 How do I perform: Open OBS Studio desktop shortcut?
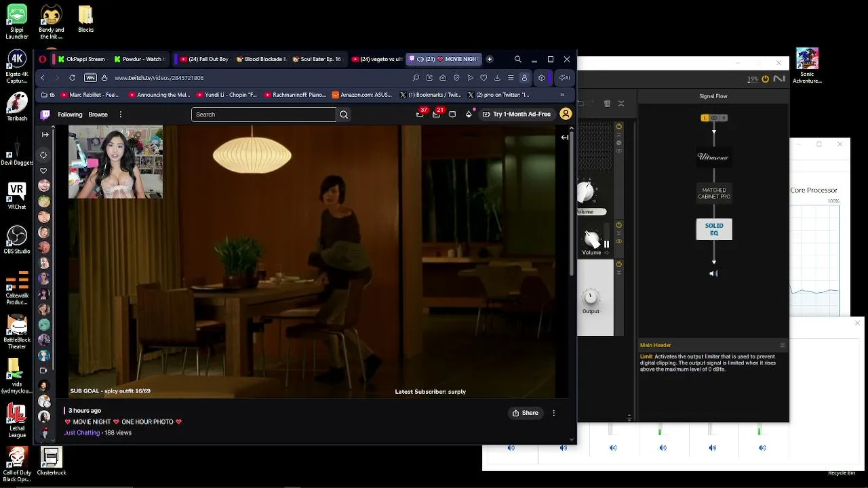(17, 239)
